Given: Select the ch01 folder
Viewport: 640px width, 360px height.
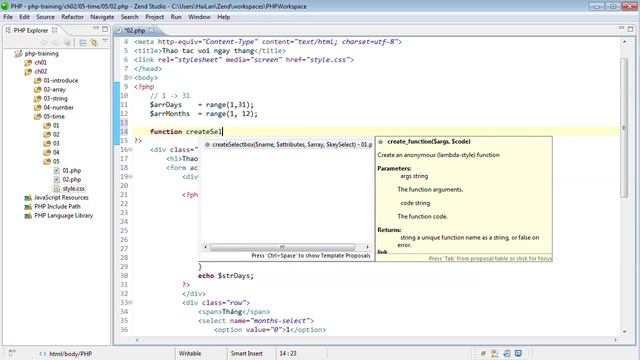Looking at the screenshot, I should tap(40, 62).
